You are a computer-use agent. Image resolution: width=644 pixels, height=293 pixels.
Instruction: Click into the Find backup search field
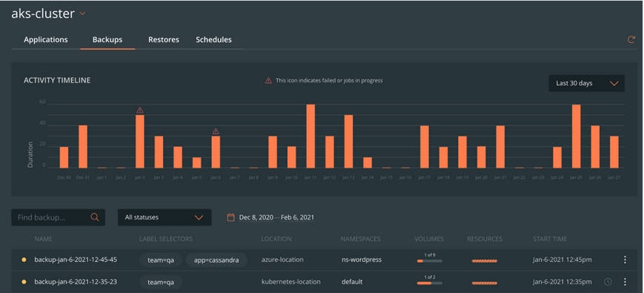pyautogui.click(x=58, y=217)
